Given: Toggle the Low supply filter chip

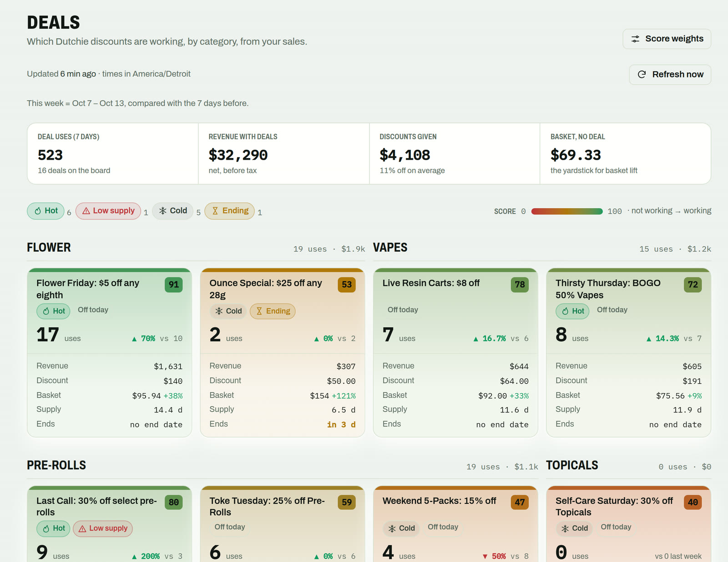Looking at the screenshot, I should pos(108,211).
